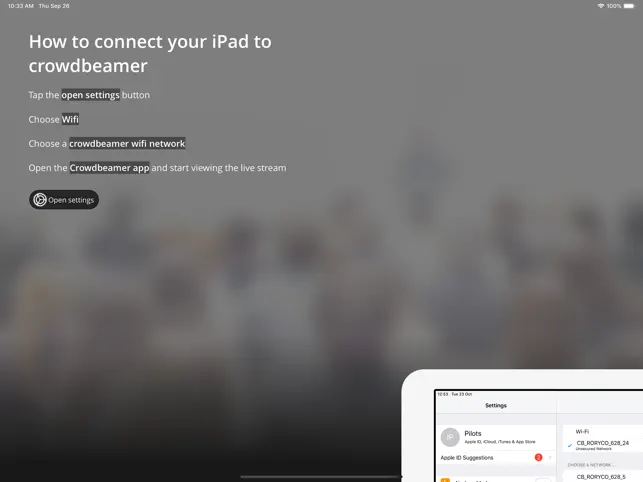Click the red notification badge in preview
Screen dimensions: 643x482
(x=538, y=457)
